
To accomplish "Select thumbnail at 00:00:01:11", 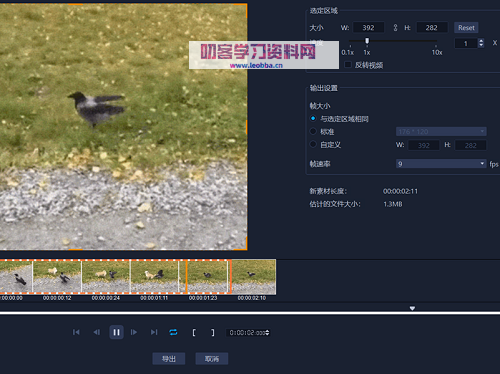I will (154, 277).
